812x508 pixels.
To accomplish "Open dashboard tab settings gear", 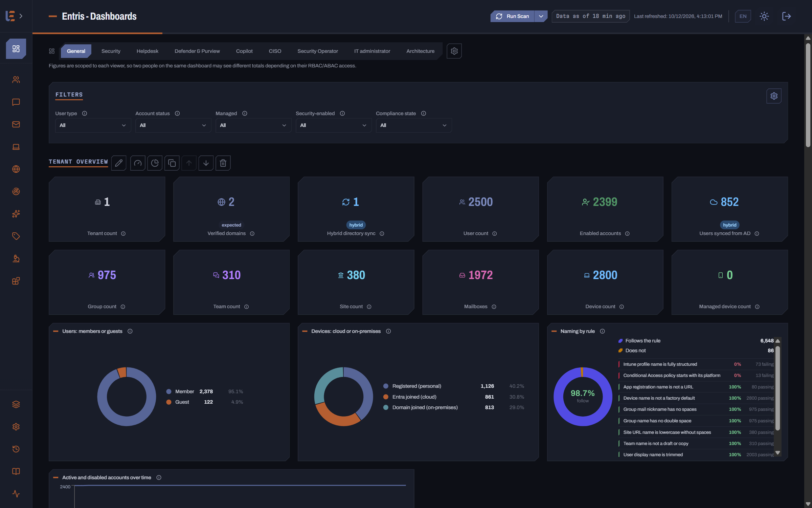I will (454, 51).
